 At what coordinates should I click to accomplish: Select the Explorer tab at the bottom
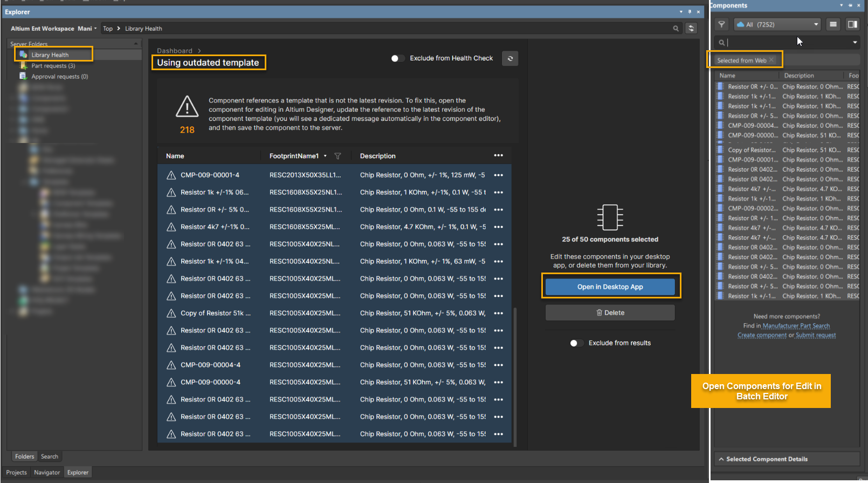(78, 472)
